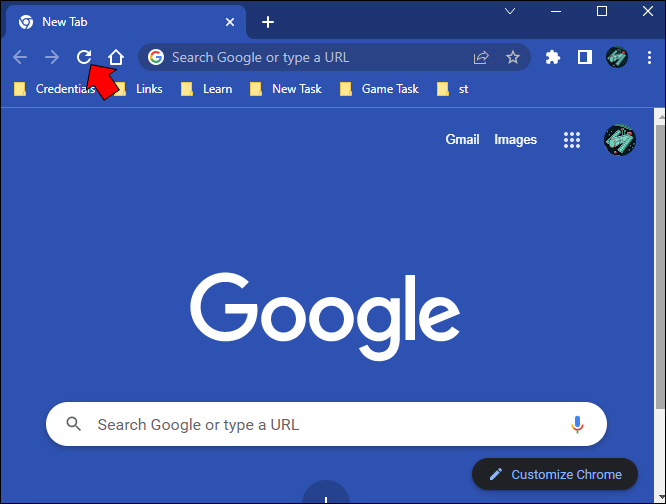The height and width of the screenshot is (504, 666).
Task: Click the Customize Chrome button
Action: click(555, 474)
